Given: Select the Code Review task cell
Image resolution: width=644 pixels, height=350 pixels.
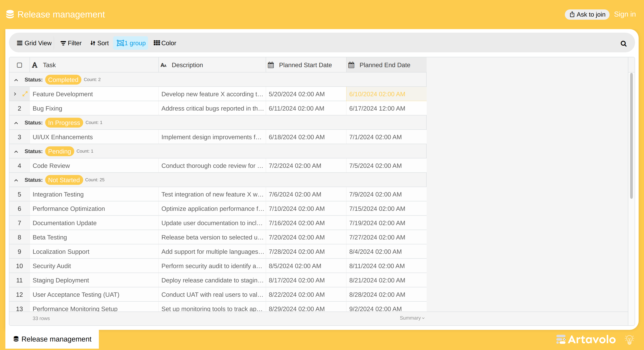Looking at the screenshot, I should point(94,166).
